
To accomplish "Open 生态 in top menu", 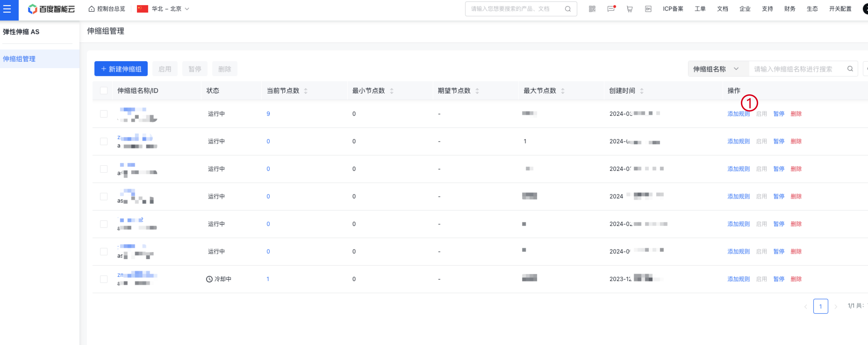I will click(x=812, y=9).
